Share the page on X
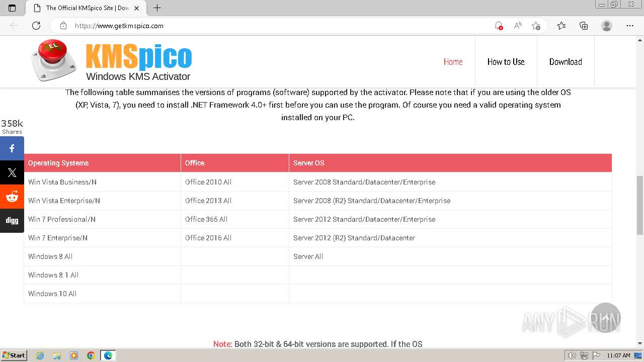This screenshot has height=362, width=644. tap(12, 172)
